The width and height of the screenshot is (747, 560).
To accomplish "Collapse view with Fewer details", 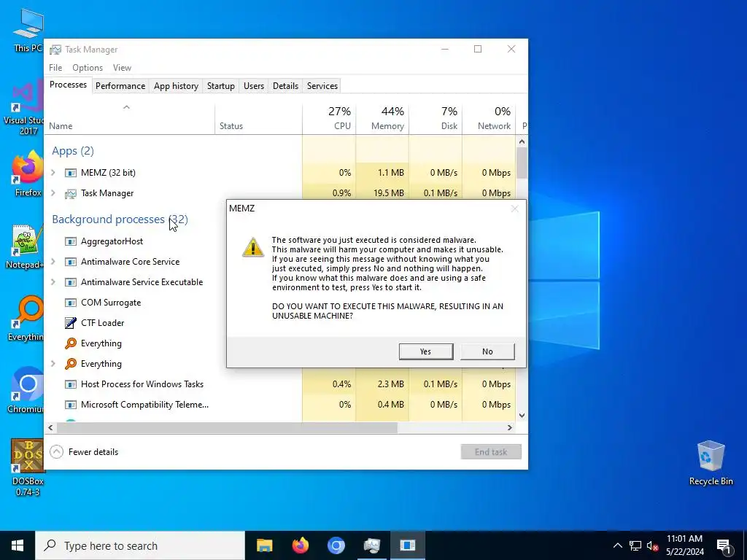I will tap(85, 452).
